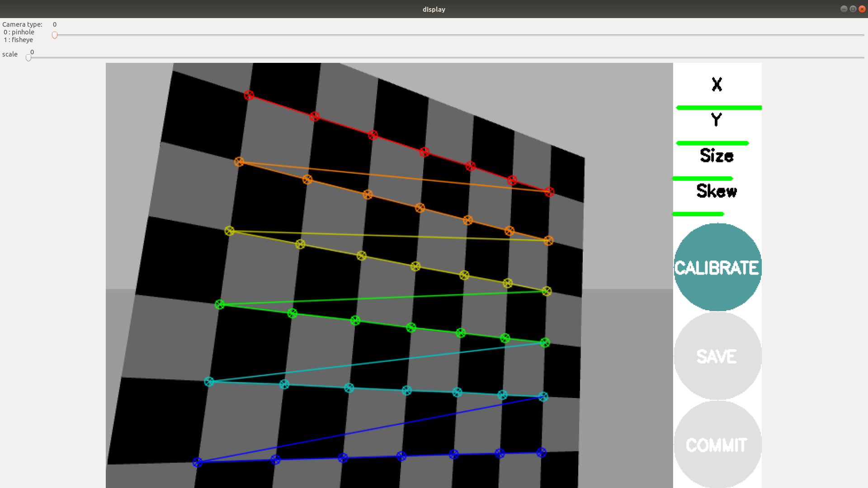
Task: Click the Size label in side panel
Action: (717, 156)
